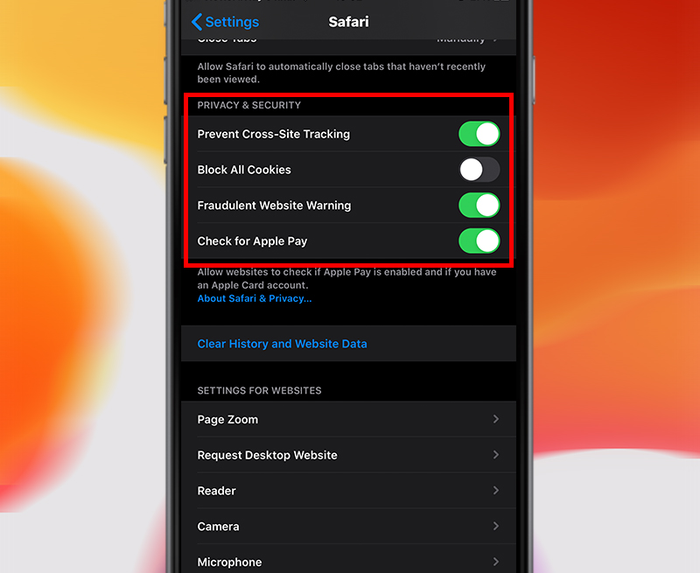Enable the Block All Cookies switch
The width and height of the screenshot is (700, 573).
[x=479, y=170]
